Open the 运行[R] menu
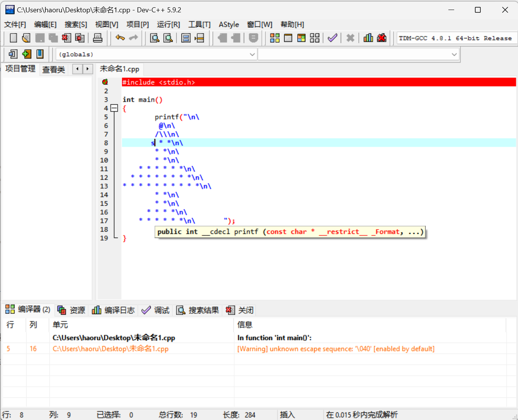The image size is (518, 420). (168, 25)
